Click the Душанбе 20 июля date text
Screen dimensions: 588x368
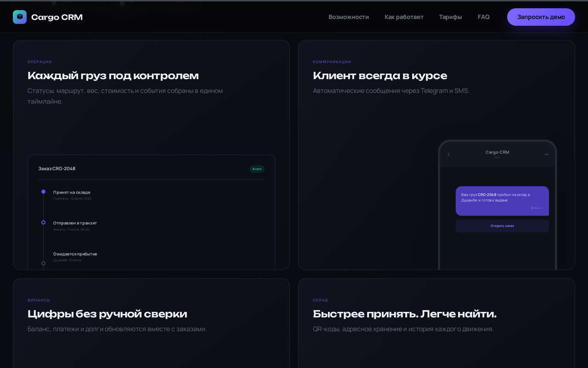click(67, 260)
